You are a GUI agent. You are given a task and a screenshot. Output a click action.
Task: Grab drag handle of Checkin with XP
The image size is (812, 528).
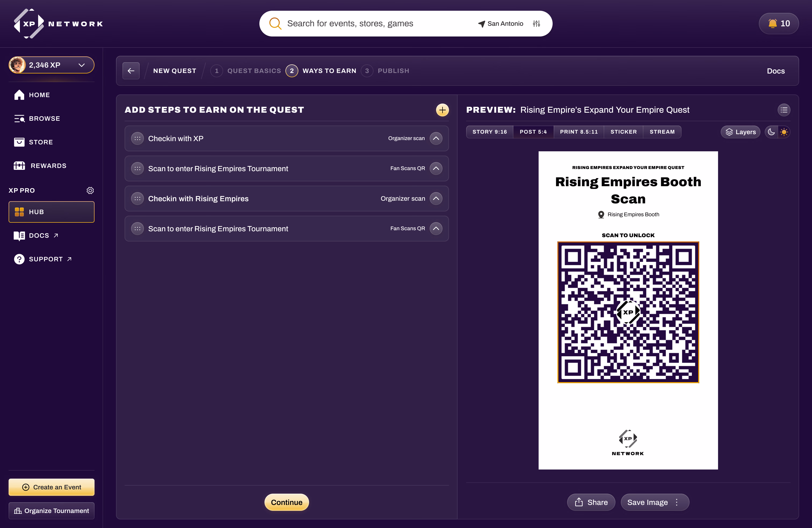coord(137,138)
